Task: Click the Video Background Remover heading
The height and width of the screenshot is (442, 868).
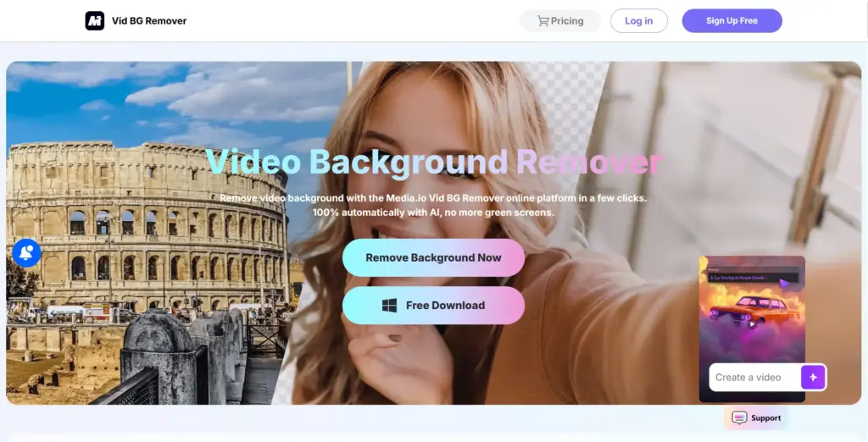Action: [x=434, y=162]
